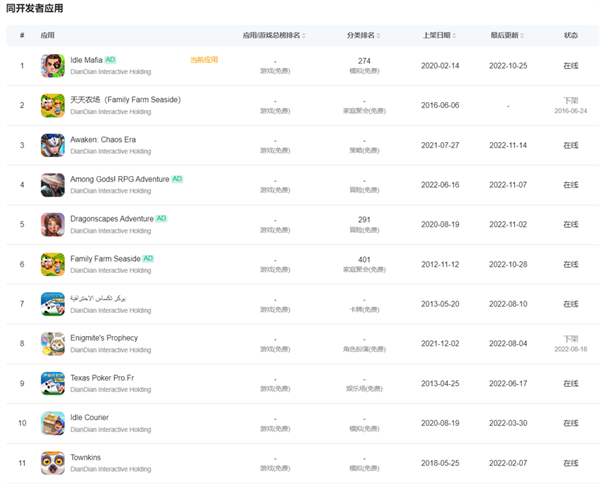Click the AD badge next to Dragonscapes Adventure
600x484 pixels.
click(x=161, y=218)
